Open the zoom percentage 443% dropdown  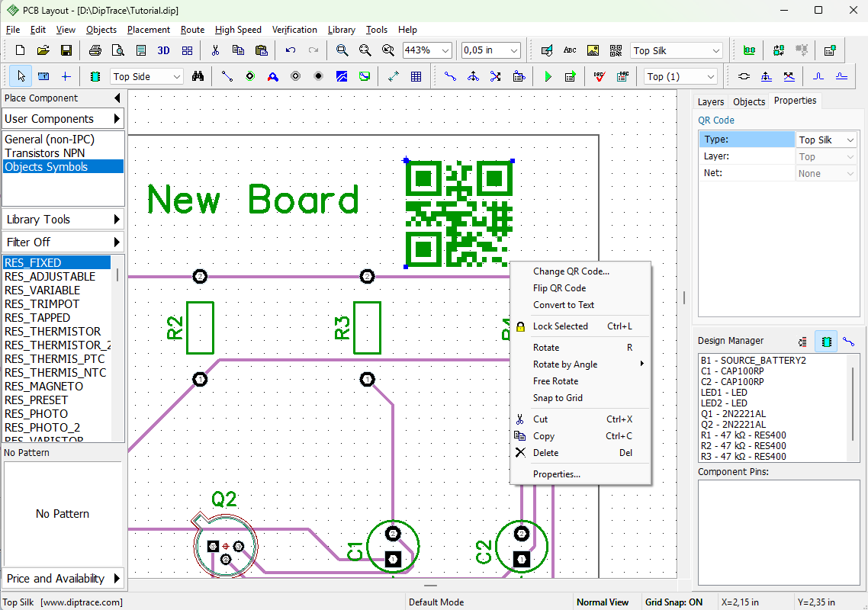[x=445, y=50]
